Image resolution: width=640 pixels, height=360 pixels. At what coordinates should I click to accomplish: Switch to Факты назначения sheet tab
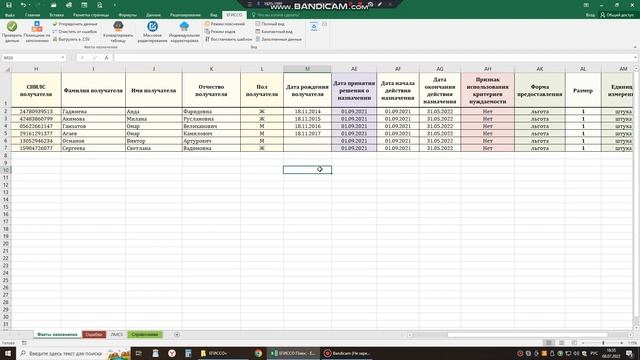57,334
